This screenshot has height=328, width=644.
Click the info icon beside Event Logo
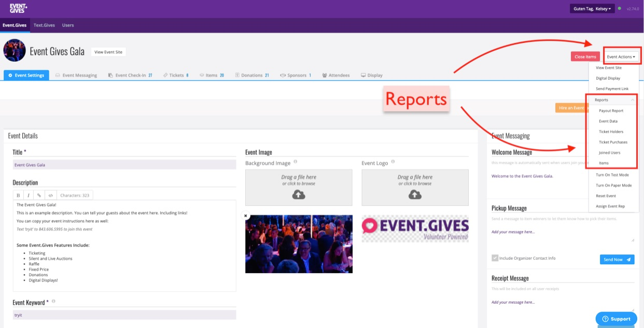tap(393, 162)
